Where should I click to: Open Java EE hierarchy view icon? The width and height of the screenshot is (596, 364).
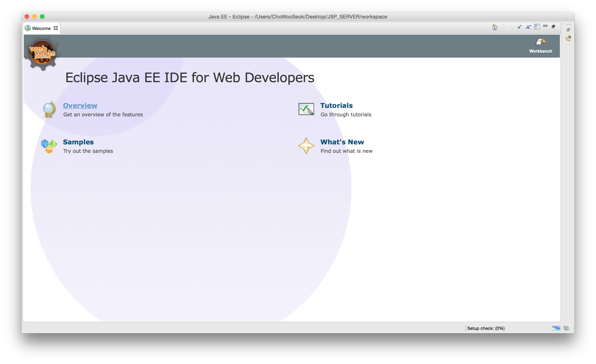pyautogui.click(x=568, y=38)
